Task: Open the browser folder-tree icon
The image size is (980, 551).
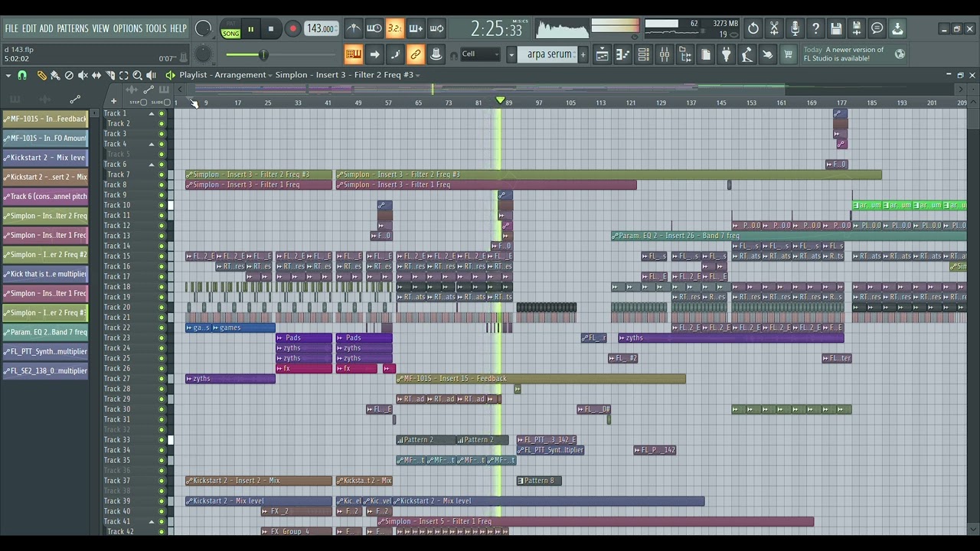Action: pyautogui.click(x=684, y=54)
